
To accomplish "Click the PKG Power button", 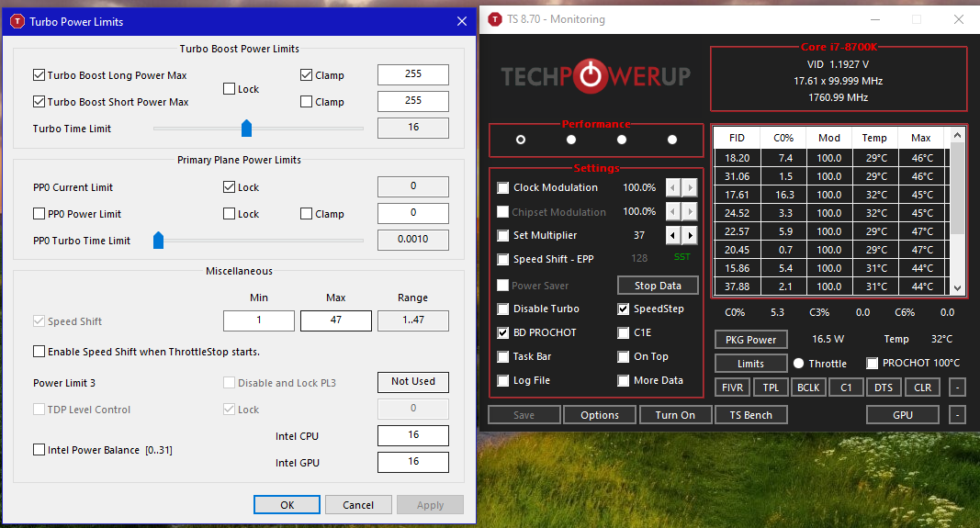I will pos(750,340).
